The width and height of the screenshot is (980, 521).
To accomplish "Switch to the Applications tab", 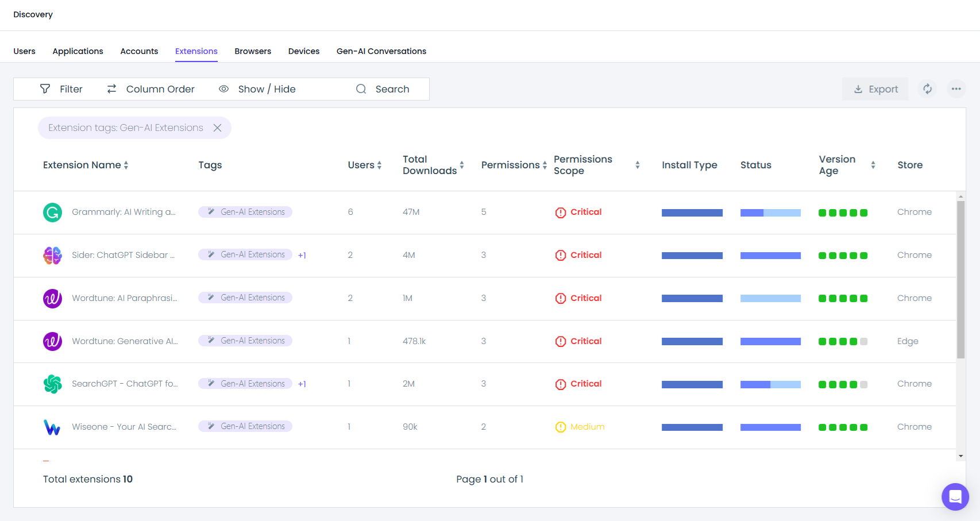I will [78, 51].
